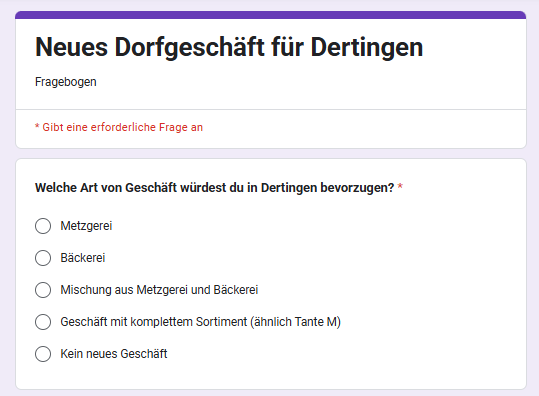Select the Metzgerei radio option

click(x=43, y=226)
